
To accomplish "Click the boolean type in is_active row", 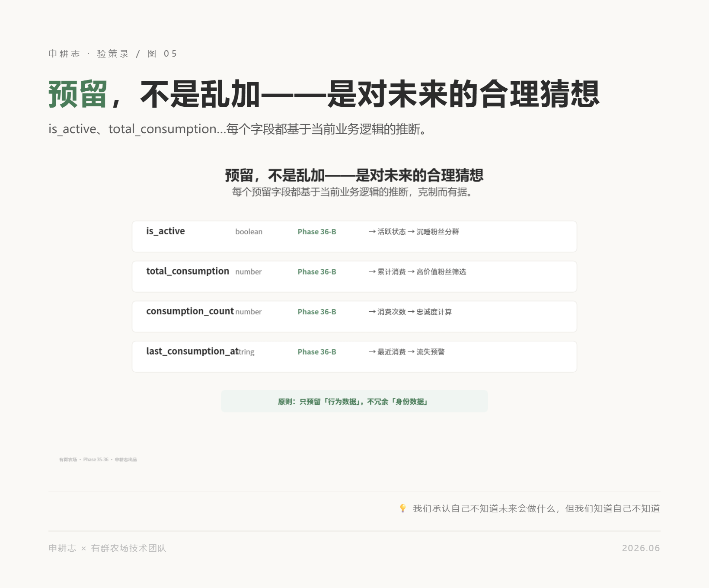I will pyautogui.click(x=249, y=232).
